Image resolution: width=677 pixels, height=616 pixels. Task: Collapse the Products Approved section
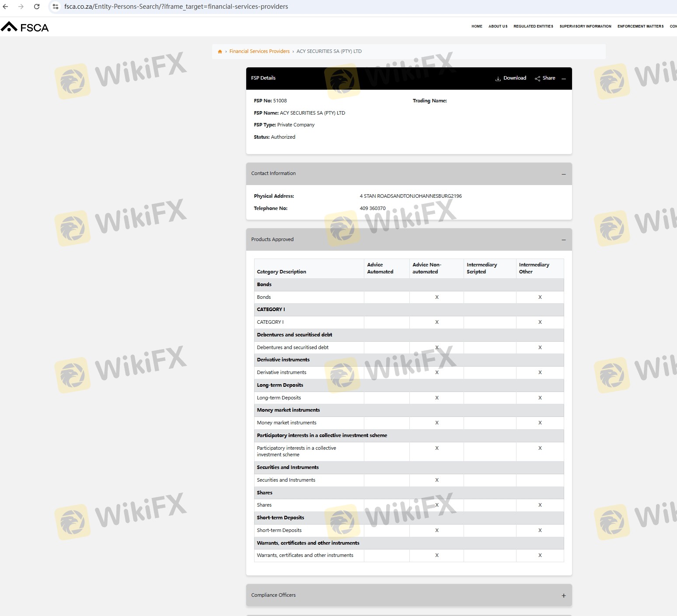point(564,240)
